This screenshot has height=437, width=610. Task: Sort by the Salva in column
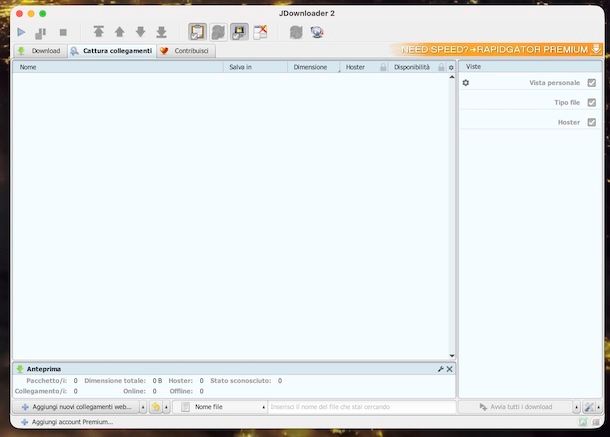coord(255,67)
